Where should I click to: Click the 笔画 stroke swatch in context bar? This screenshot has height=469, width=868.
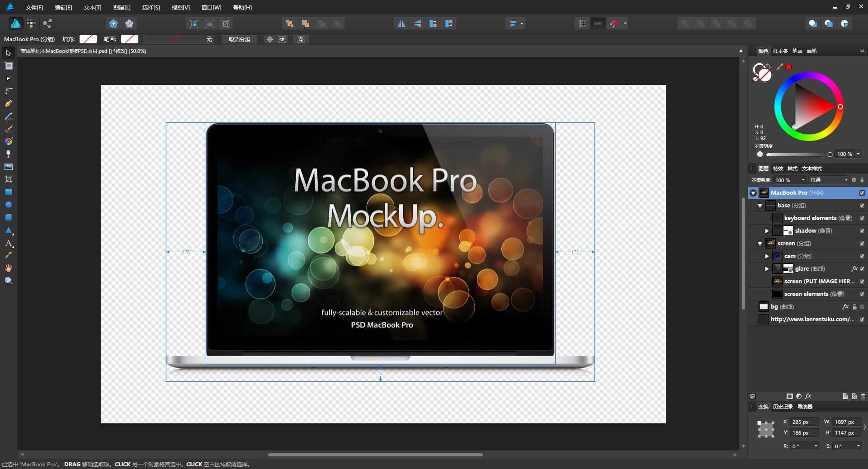(130, 39)
